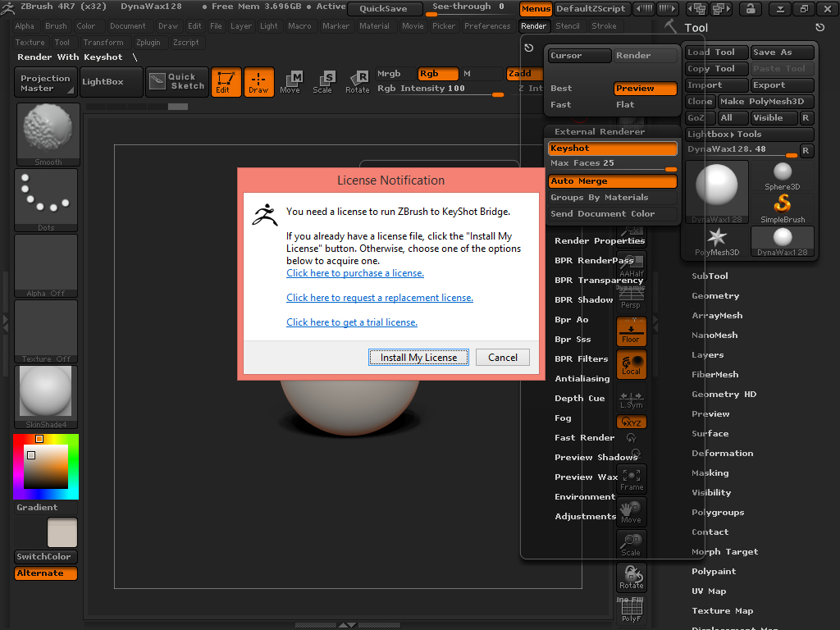This screenshot has width=840, height=630.
Task: Click the Scale view magnifier icon
Action: (x=631, y=545)
